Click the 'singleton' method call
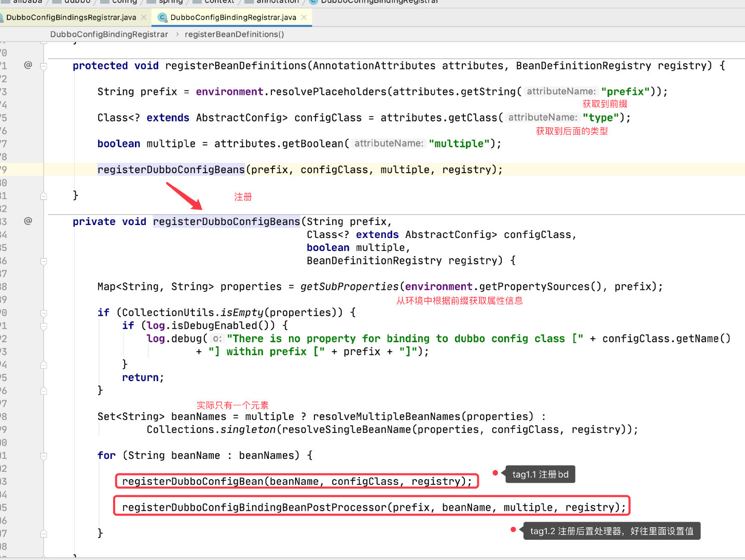This screenshot has width=745, height=560. pos(248,429)
